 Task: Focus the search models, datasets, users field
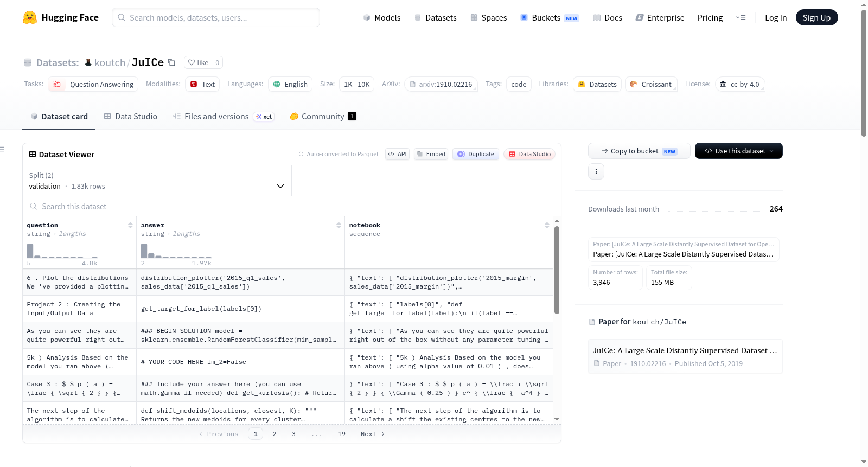[216, 17]
